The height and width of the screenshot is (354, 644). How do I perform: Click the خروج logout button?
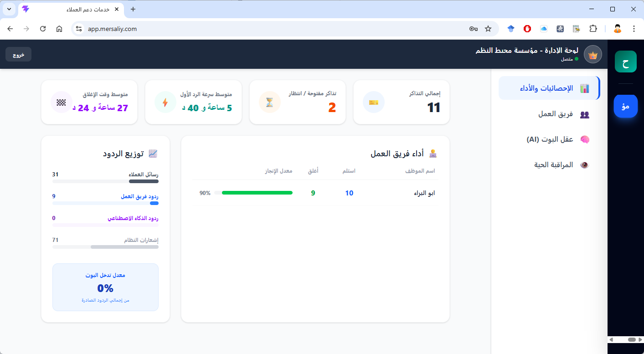(18, 54)
